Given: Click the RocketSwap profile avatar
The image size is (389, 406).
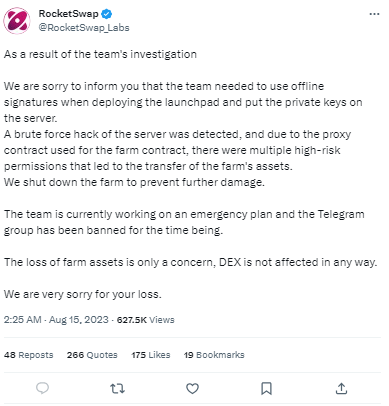Looking at the screenshot, I should 17,21.
